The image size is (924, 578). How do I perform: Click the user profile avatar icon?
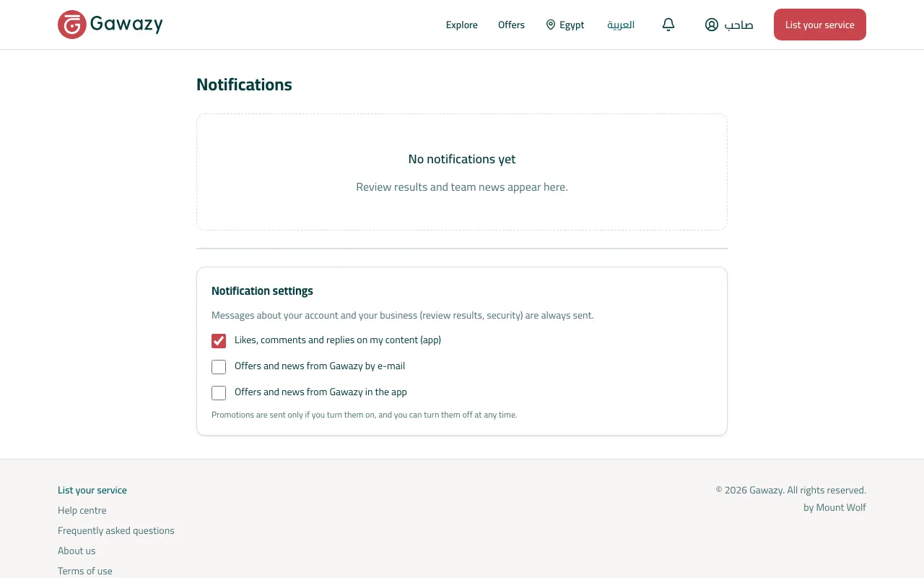[x=712, y=25]
